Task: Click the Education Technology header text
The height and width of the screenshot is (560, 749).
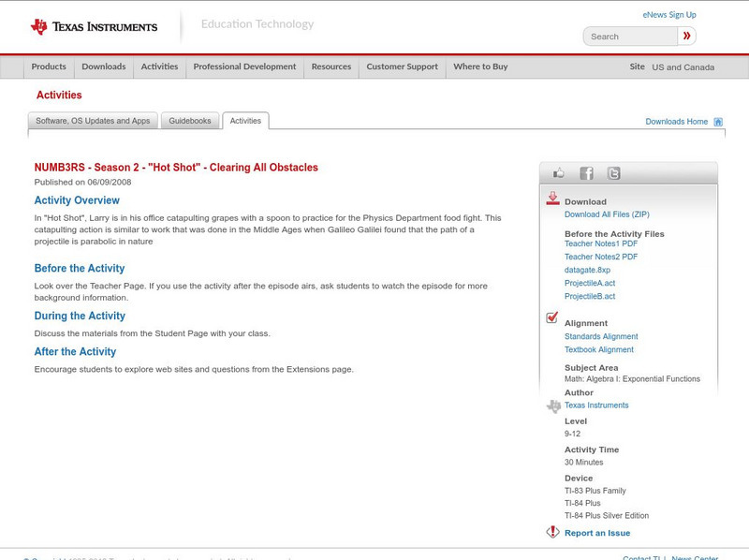Action: point(257,24)
